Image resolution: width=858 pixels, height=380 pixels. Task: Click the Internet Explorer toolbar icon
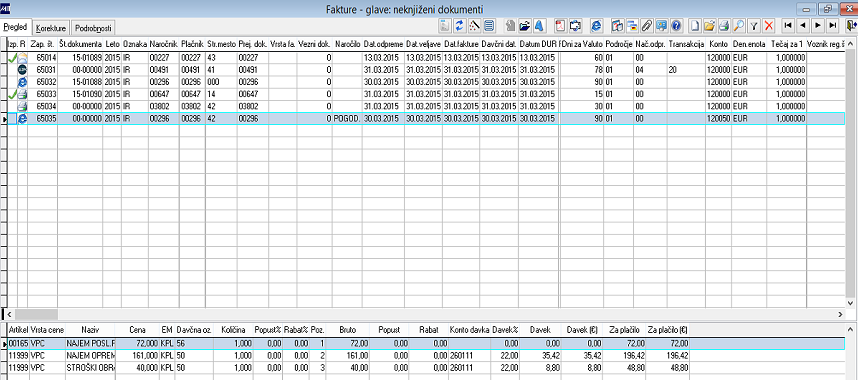596,25
